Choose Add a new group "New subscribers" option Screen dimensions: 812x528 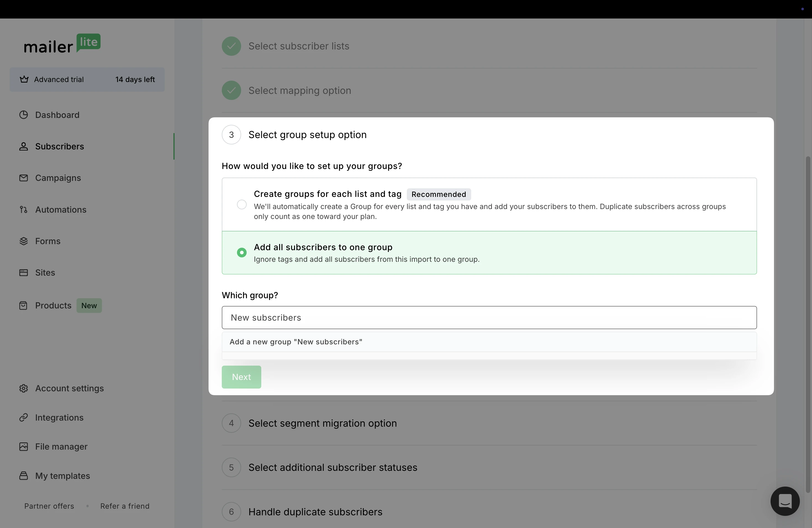tap(296, 342)
